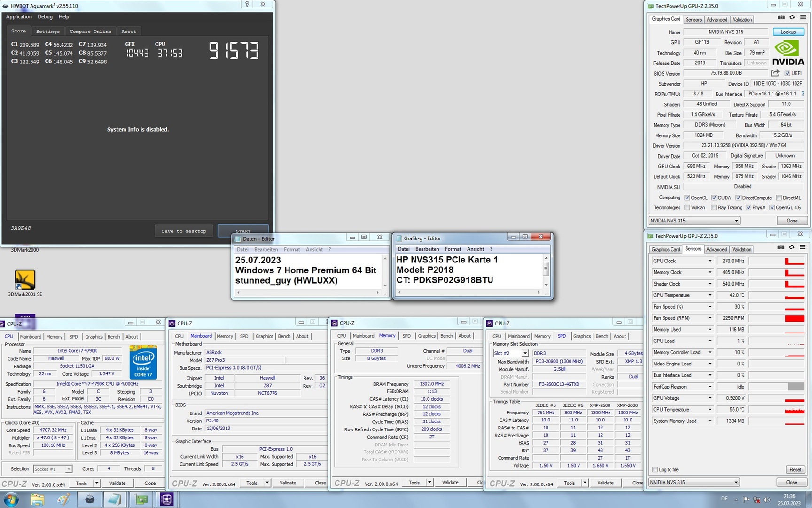
Task: Click the volume speaker icon in system tray
Action: [x=767, y=500]
